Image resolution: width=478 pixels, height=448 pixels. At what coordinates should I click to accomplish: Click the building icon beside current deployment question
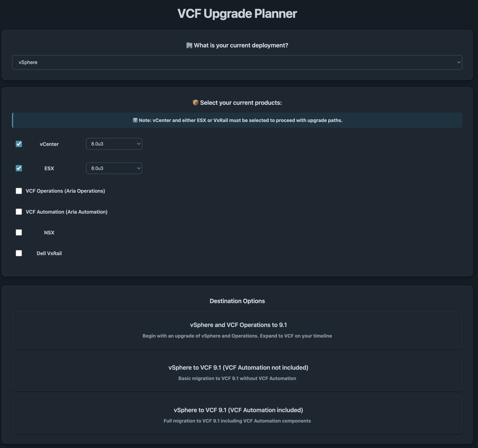pyautogui.click(x=189, y=45)
